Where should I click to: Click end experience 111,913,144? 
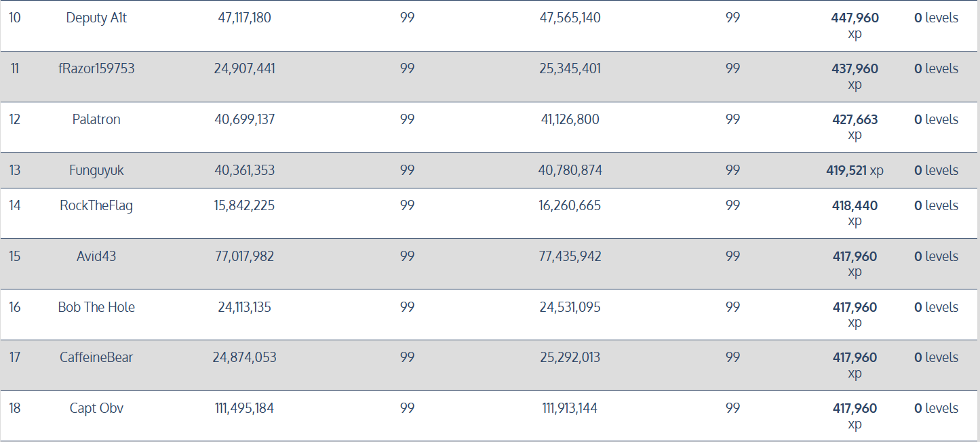click(570, 408)
